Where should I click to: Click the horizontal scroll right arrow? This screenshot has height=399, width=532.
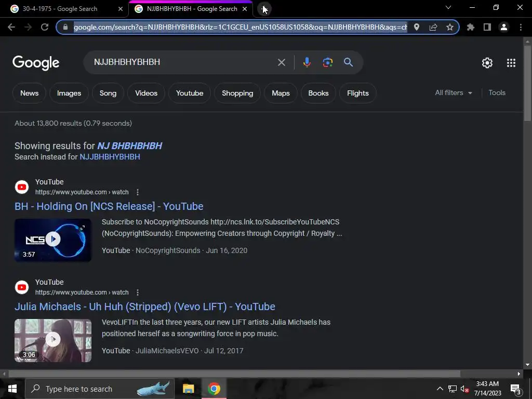pyautogui.click(x=519, y=374)
